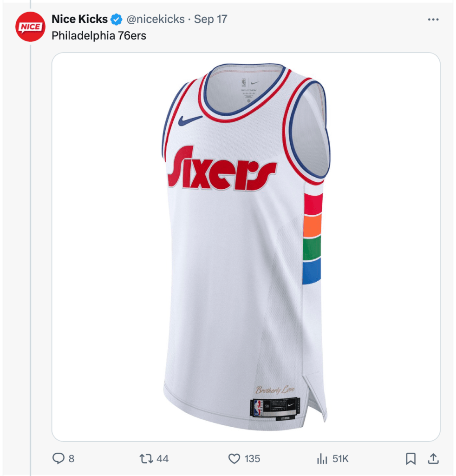Image resolution: width=456 pixels, height=476 pixels.
Task: Click the Philadelphia 76ers tweet text
Action: point(99,36)
